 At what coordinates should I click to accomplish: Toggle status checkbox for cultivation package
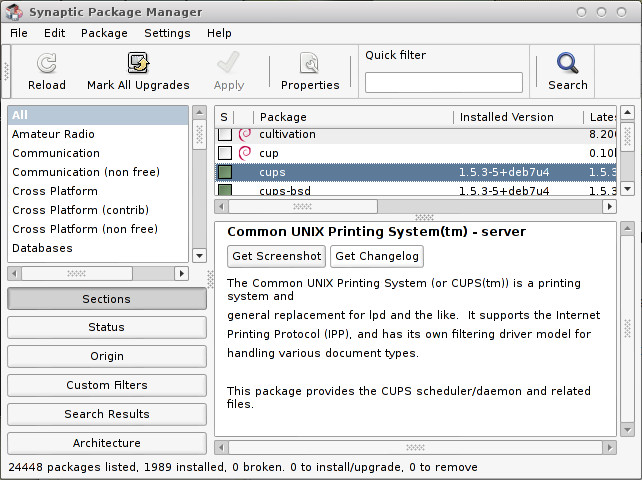225,134
